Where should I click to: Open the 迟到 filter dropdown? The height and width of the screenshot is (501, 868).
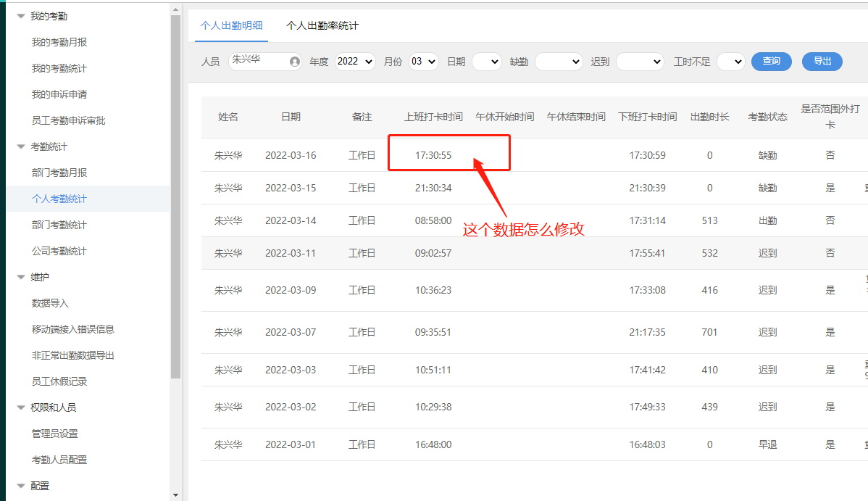(640, 62)
